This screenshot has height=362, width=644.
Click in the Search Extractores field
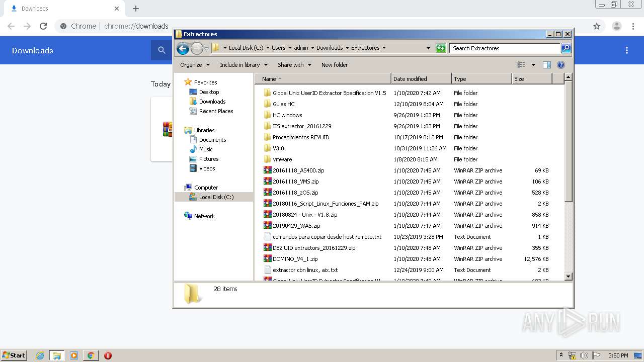coord(505,48)
